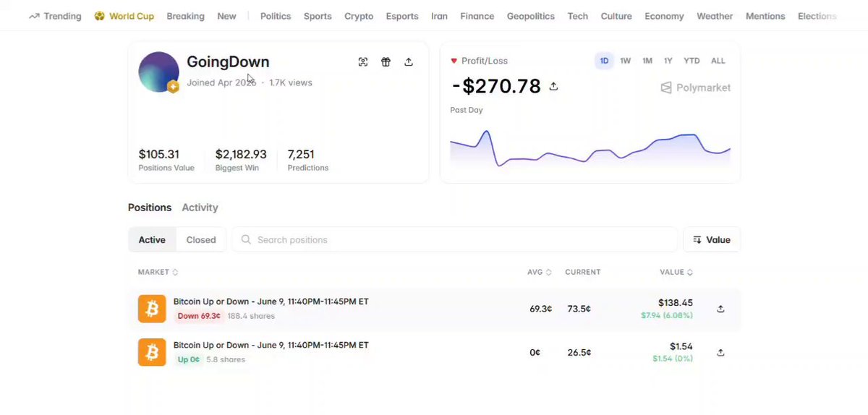868x415 pixels.
Task: Sort by the MARKET column
Action: (x=158, y=273)
